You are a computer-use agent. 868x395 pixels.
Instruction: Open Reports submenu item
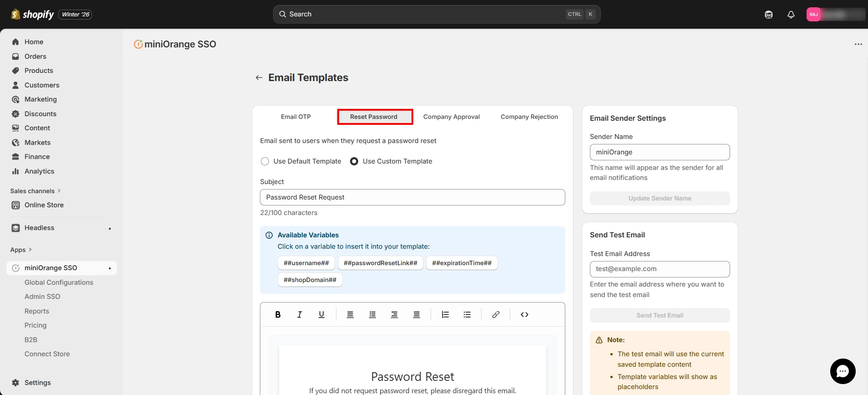point(37,311)
